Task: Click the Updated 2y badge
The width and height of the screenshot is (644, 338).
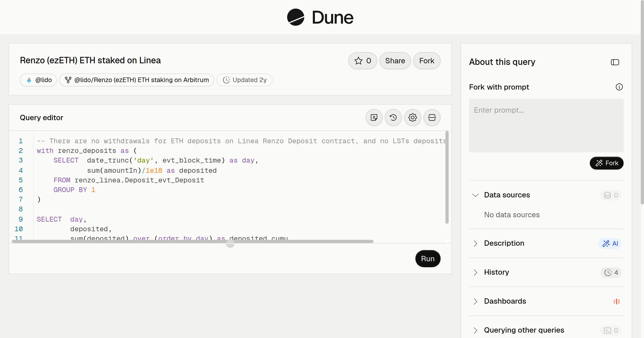Action: (x=244, y=80)
